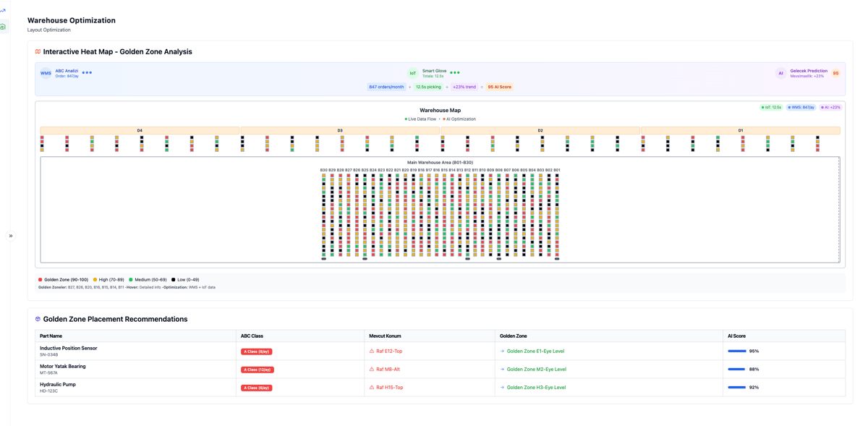Open Golden Zone H3-Eye Level recommendation
This screenshot has width=868, height=426.
coord(536,387)
